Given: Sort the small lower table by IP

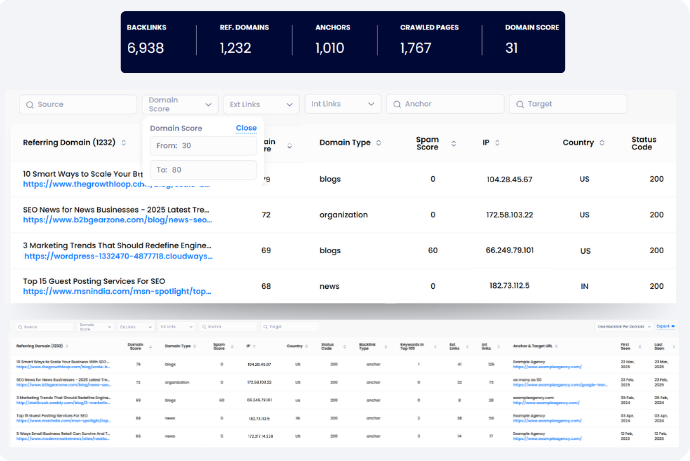Looking at the screenshot, I should pyautogui.click(x=254, y=346).
